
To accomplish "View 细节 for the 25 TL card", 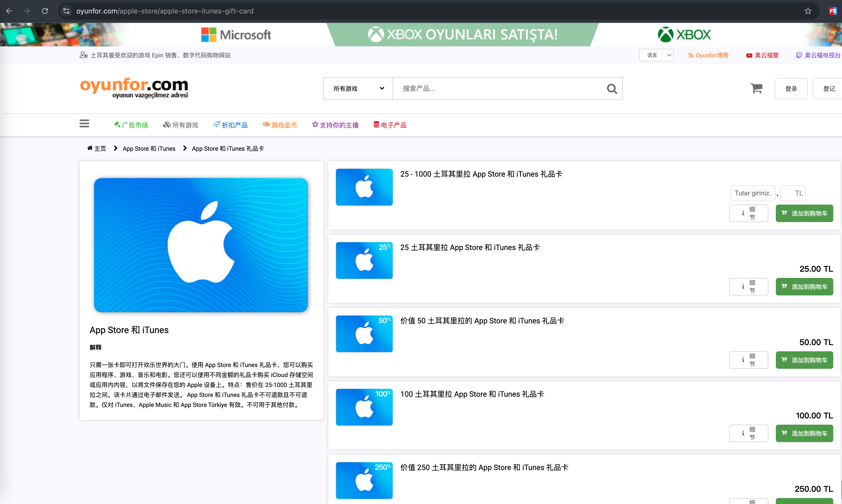I will (748, 287).
